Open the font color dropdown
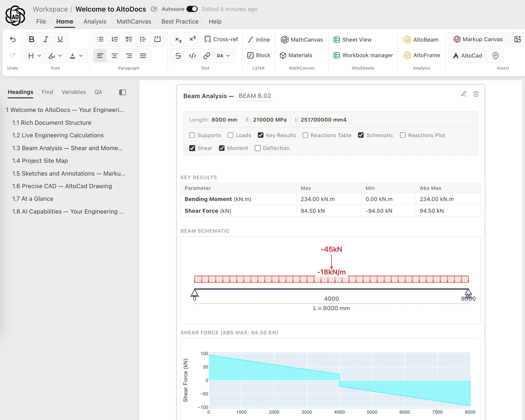The width and height of the screenshot is (525, 420). tap(76, 56)
